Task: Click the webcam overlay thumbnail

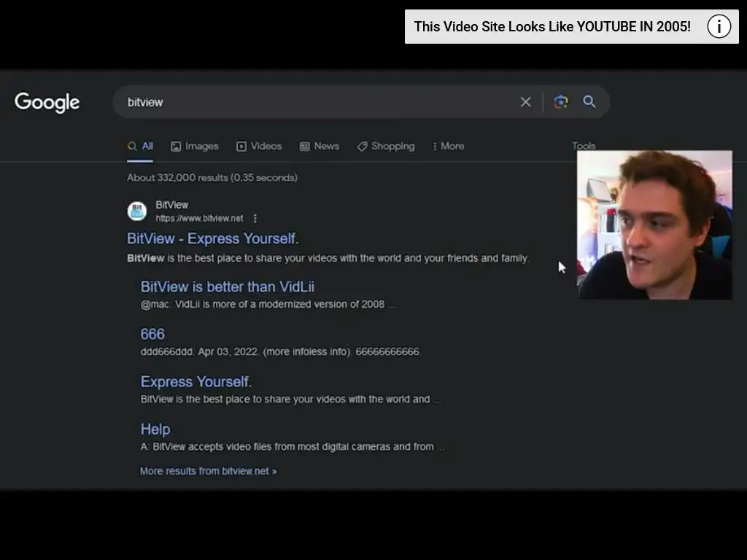Action: (x=654, y=225)
